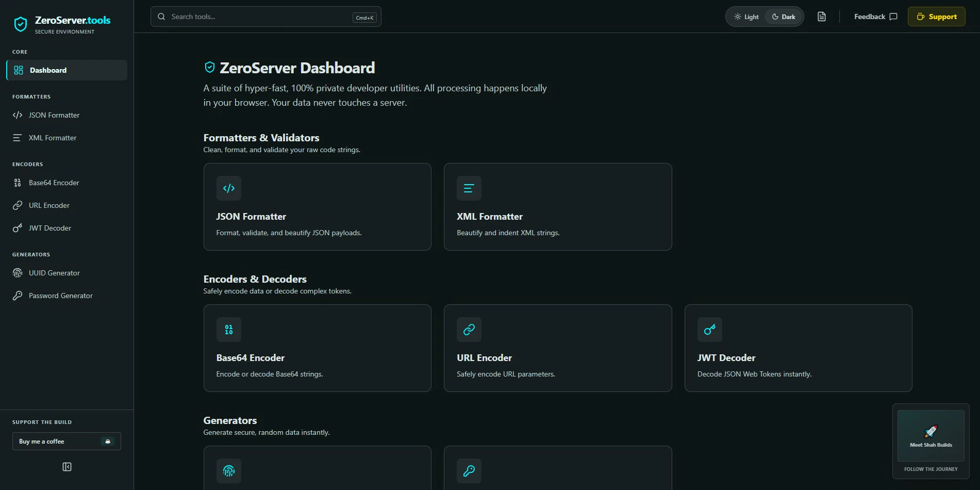Viewport: 980px width, 490px height.
Task: Open the URL Encoder card title
Action: click(x=484, y=358)
